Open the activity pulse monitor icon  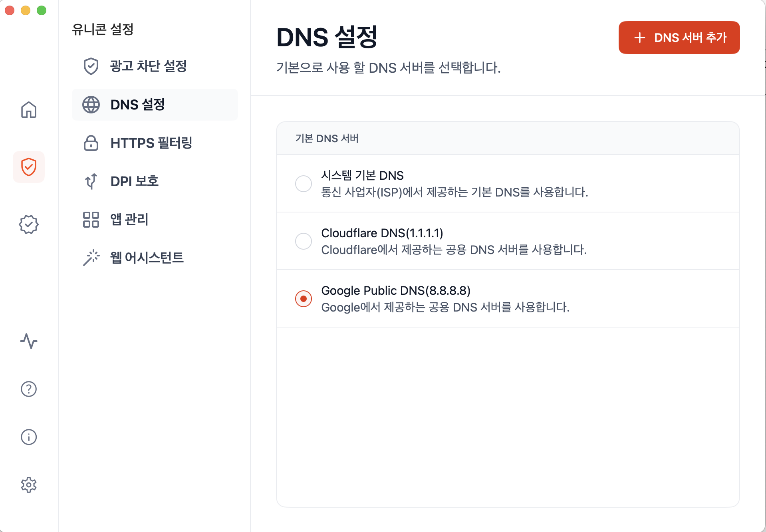click(29, 341)
